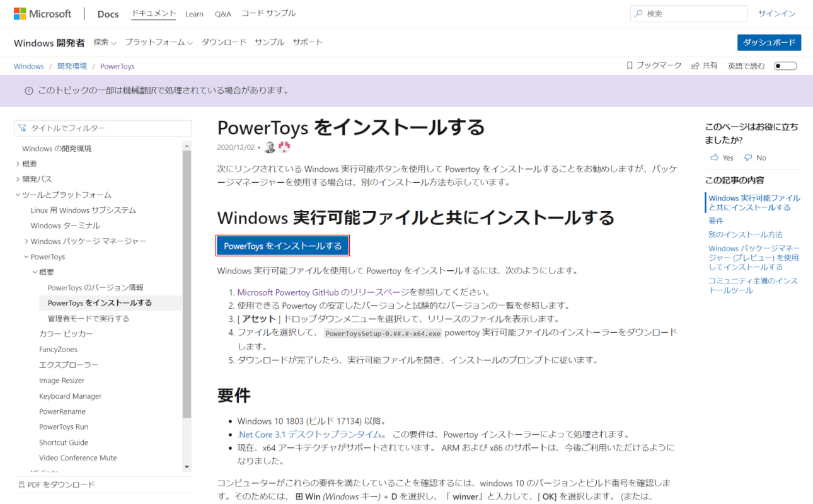Viewport: 813px width, 504px height.
Task: Collapse the ツールとプラットフォーム tree section
Action: (x=18, y=195)
